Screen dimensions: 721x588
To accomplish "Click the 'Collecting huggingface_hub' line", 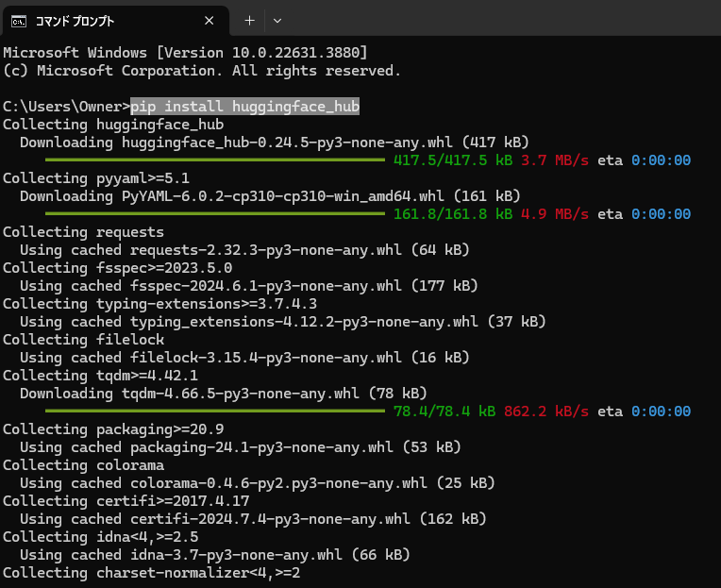I will tap(113, 125).
